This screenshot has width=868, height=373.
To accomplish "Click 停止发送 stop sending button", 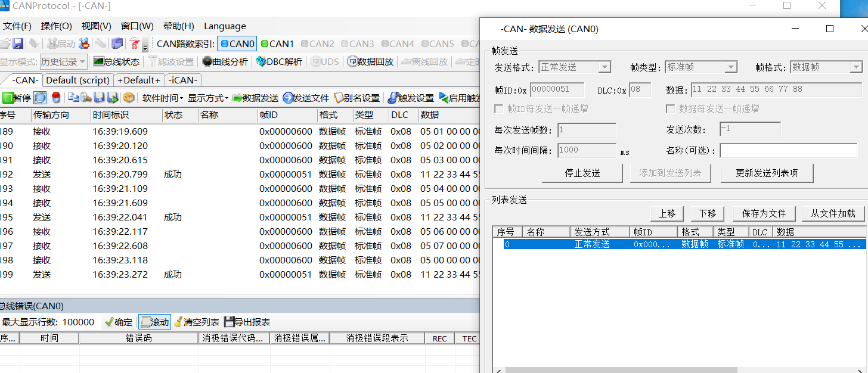I will pos(582,173).
